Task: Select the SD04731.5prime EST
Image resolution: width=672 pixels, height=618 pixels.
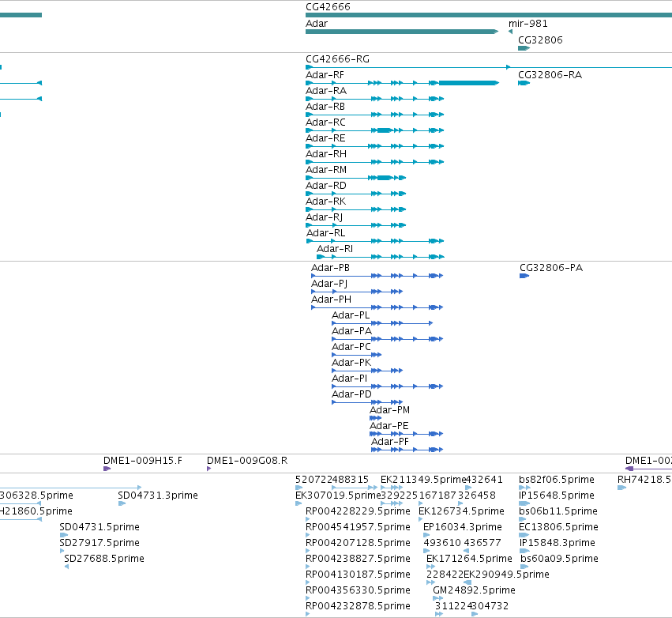Action: pyautogui.click(x=64, y=535)
